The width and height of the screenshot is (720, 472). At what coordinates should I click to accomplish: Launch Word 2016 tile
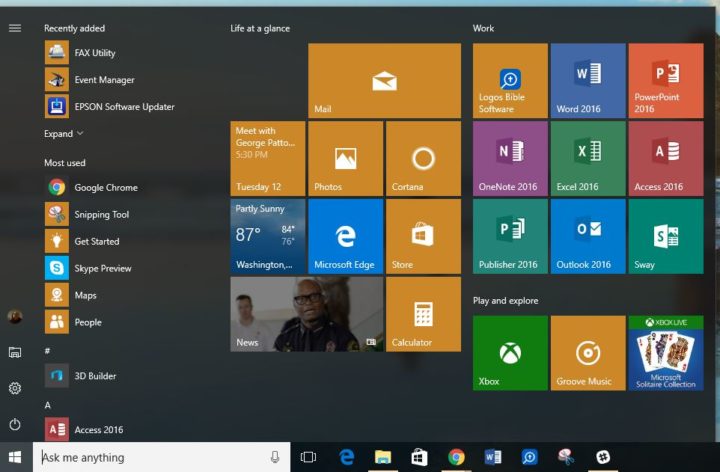588,81
